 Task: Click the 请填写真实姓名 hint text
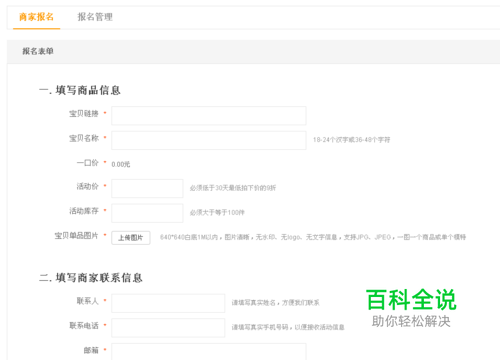click(276, 303)
